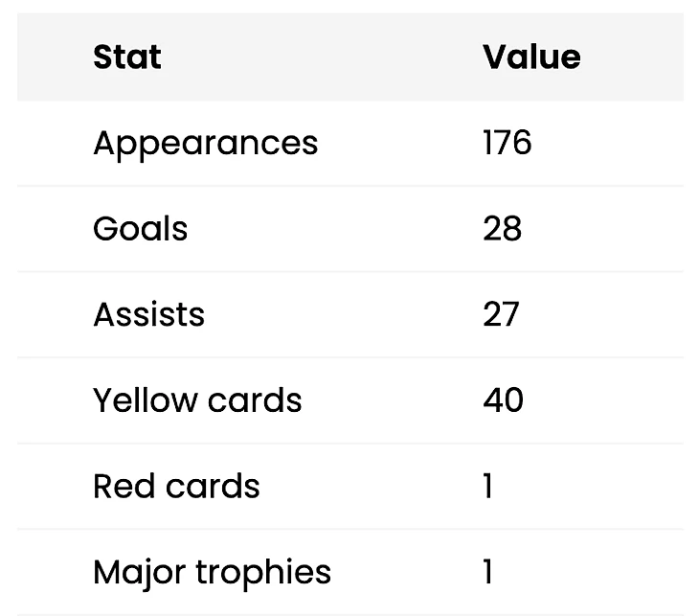Click the Stat column header
Image resolution: width=699 pixels, height=616 pixels.
[x=127, y=57]
